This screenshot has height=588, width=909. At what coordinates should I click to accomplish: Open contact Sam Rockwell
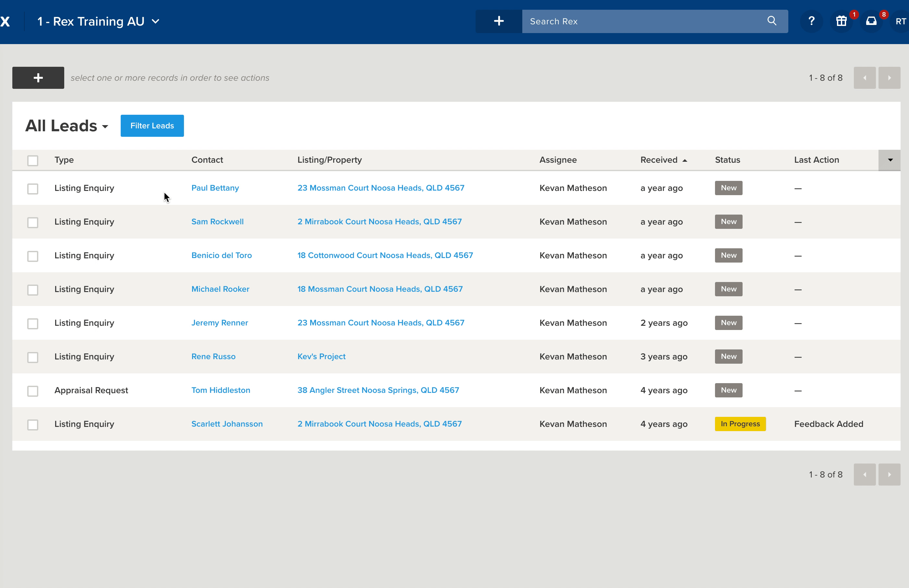click(x=217, y=221)
